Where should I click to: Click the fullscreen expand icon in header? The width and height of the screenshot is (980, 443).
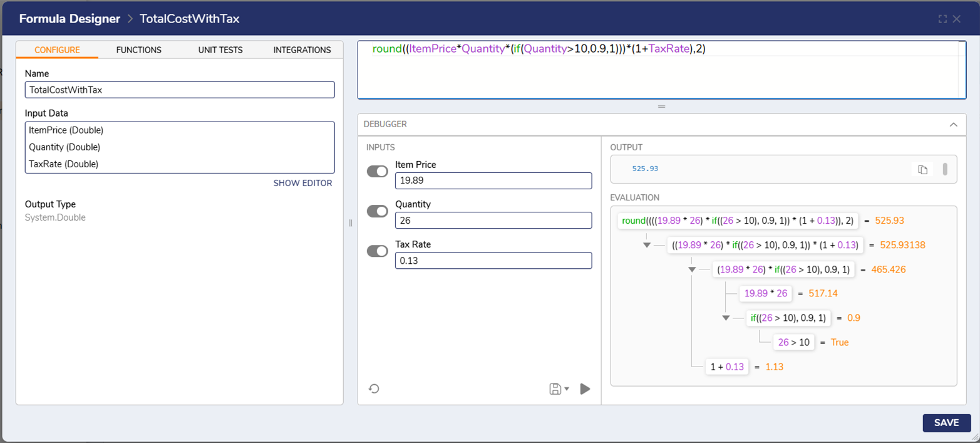coord(942,19)
